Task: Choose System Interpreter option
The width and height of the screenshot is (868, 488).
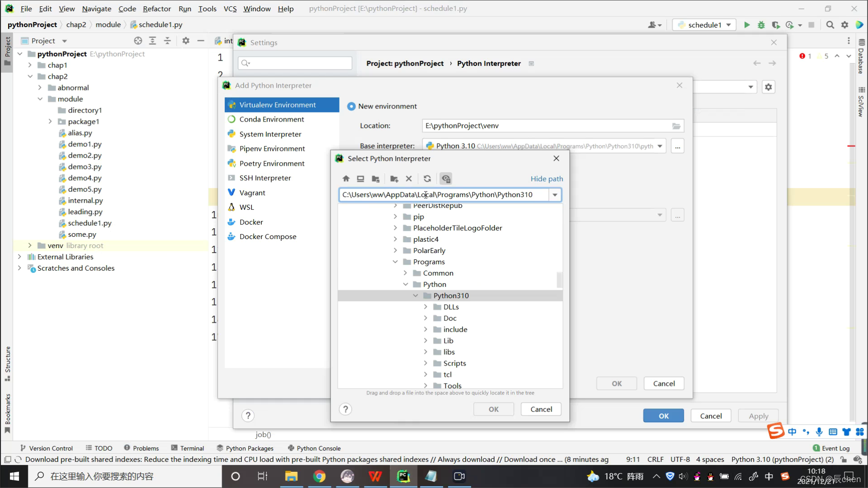Action: tap(270, 134)
